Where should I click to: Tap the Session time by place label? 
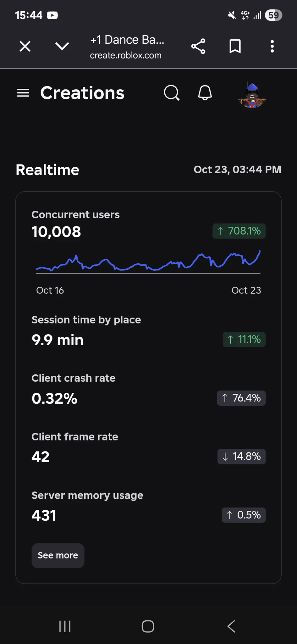(86, 320)
